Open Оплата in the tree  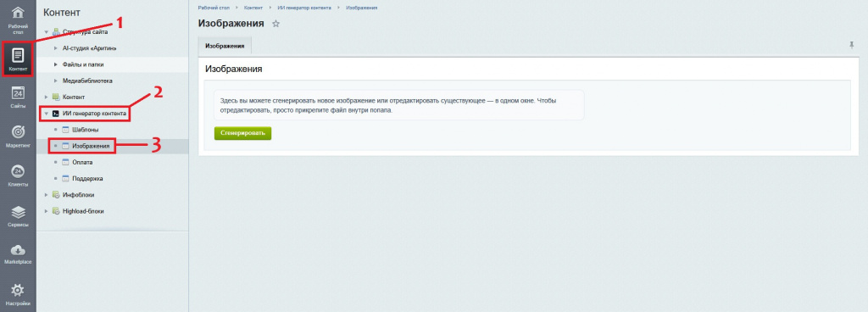point(82,163)
